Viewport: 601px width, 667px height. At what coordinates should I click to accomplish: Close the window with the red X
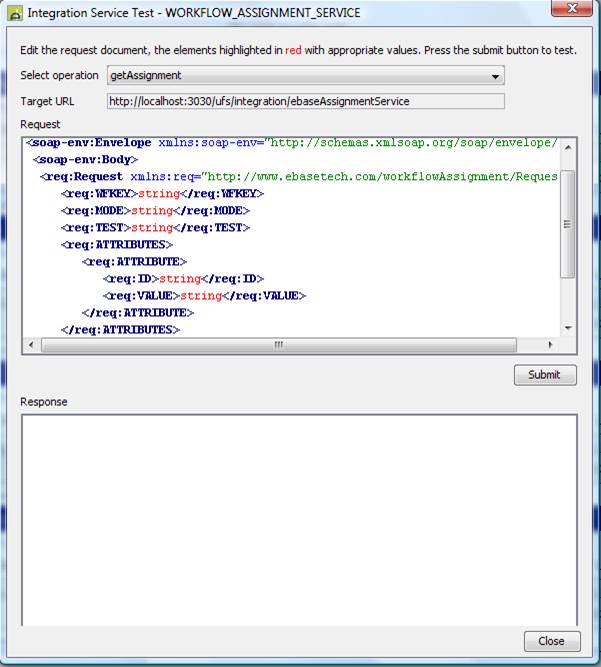tap(571, 11)
